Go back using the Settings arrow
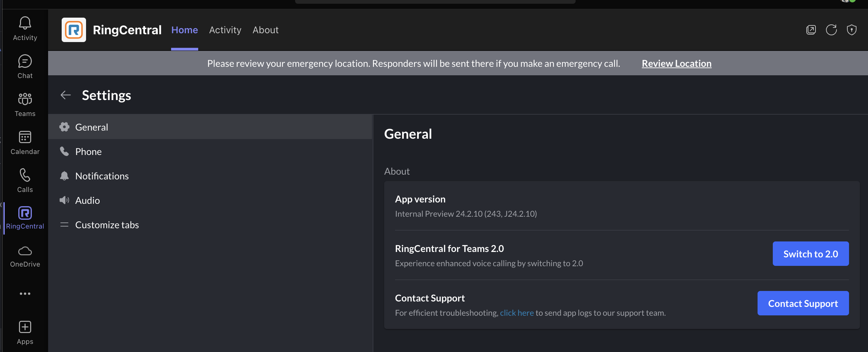Viewport: 868px width, 352px height. (x=66, y=95)
